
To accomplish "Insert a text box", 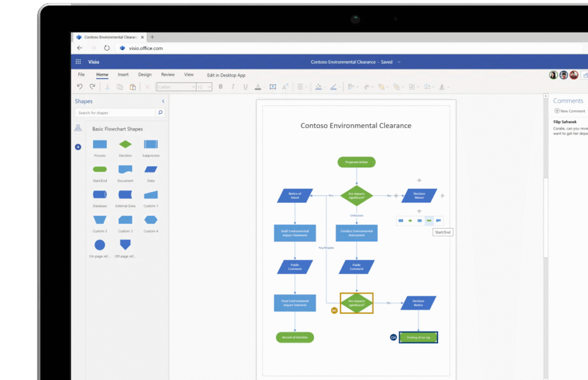I will click(273, 87).
